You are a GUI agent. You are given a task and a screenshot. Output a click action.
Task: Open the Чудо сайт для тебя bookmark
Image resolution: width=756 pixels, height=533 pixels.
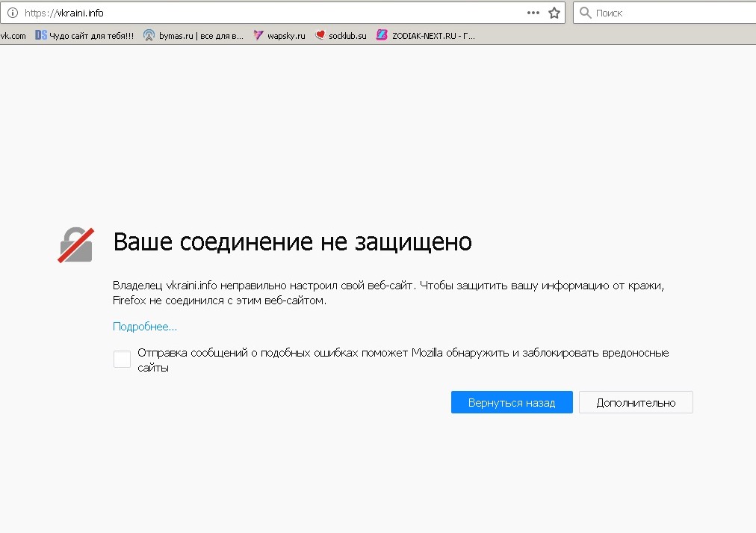(x=91, y=35)
